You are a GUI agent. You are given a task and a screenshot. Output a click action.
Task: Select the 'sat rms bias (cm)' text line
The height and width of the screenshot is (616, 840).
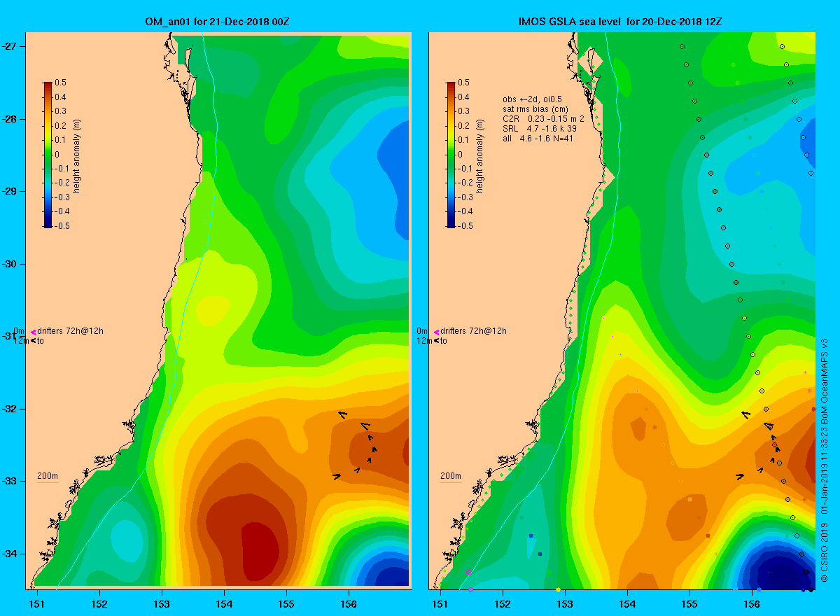coord(535,109)
